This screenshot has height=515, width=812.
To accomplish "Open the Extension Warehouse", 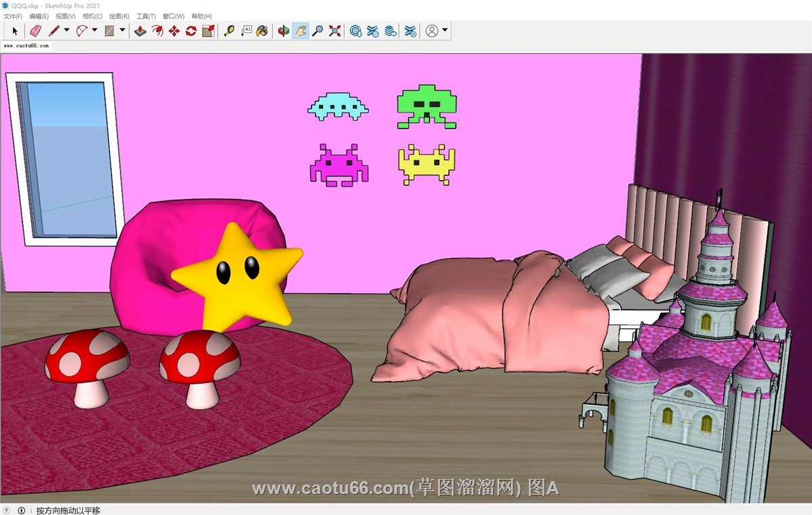I will coord(373,31).
